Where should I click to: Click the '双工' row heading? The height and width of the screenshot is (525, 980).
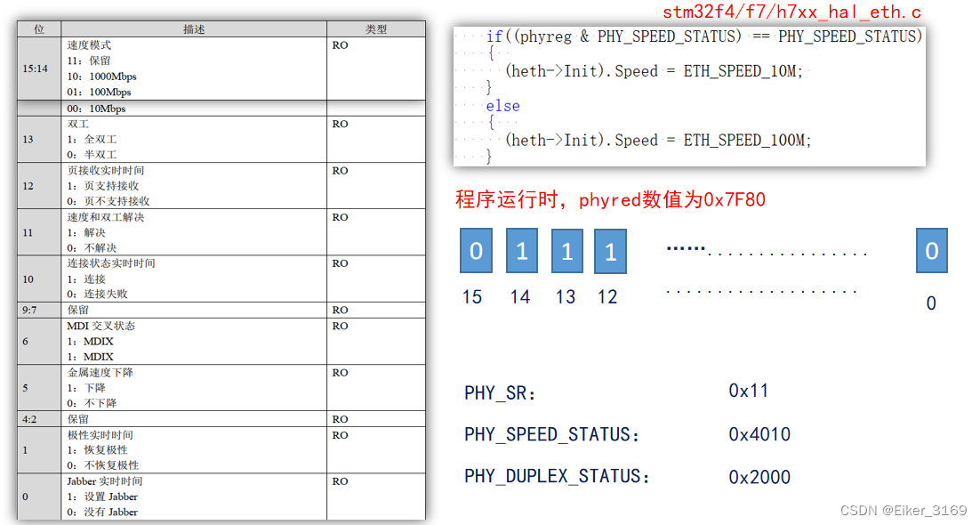78,124
